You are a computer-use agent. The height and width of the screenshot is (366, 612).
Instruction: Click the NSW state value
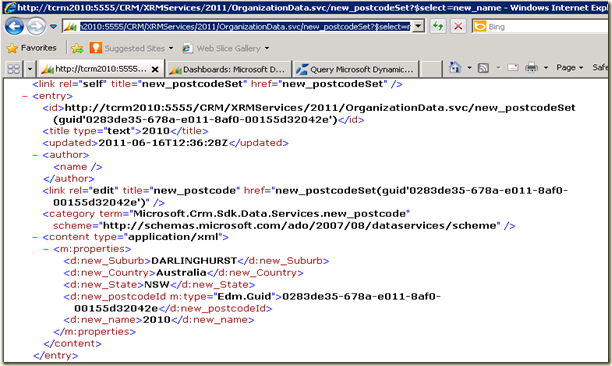tap(157, 284)
